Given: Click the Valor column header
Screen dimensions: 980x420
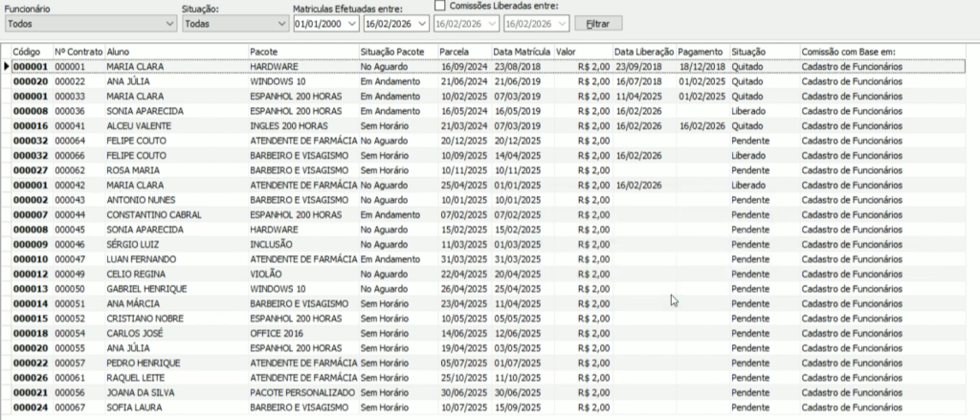Looking at the screenshot, I should (x=583, y=52).
